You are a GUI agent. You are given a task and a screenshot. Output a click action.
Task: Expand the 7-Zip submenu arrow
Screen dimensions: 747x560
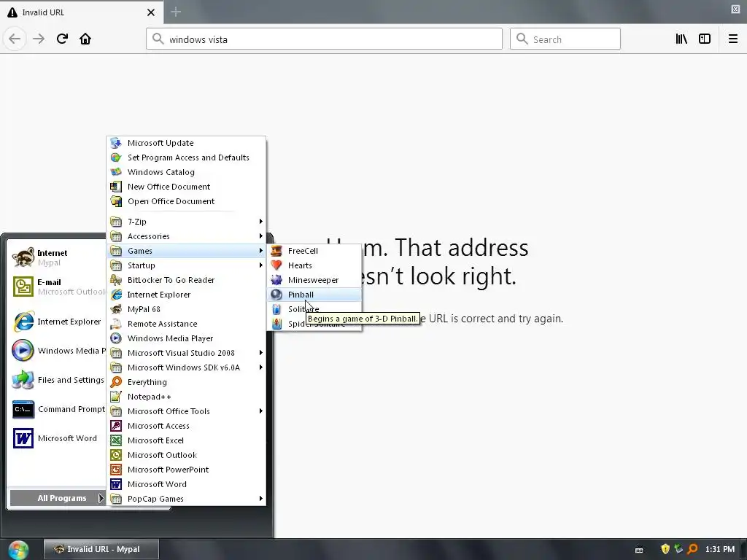tap(260, 222)
